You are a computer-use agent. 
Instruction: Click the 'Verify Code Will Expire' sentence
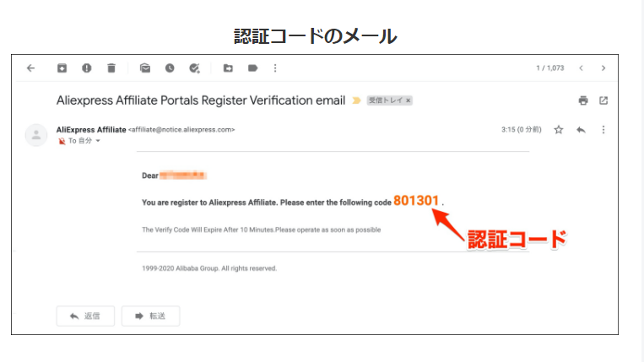point(261,230)
